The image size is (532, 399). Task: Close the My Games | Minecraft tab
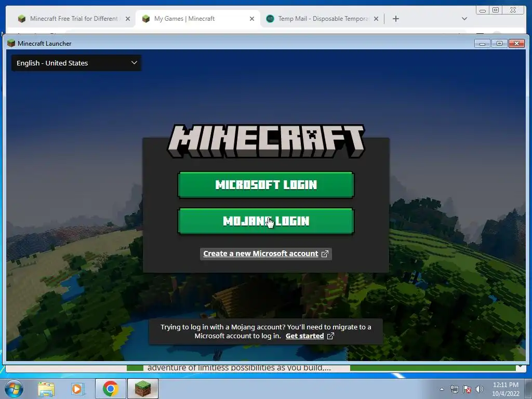pyautogui.click(x=252, y=19)
